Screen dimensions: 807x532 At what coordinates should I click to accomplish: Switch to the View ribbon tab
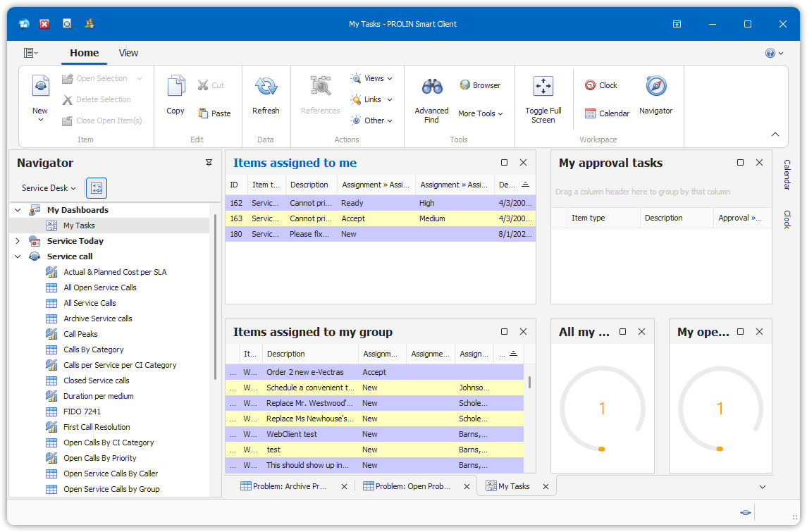(128, 53)
